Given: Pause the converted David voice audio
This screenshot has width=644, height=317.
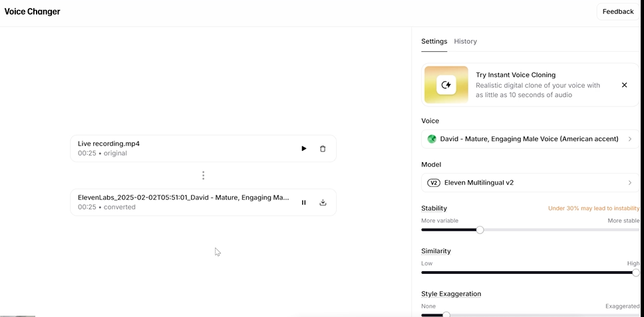Looking at the screenshot, I should 303,203.
